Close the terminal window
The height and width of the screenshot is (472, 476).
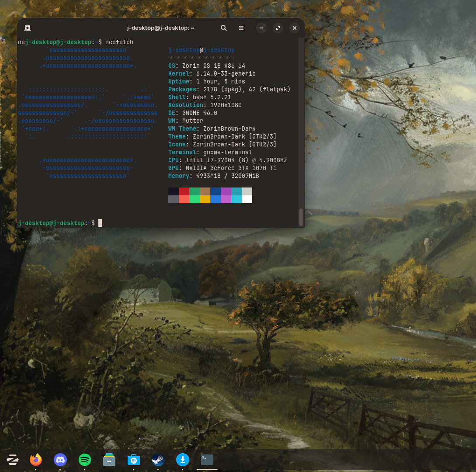[295, 28]
